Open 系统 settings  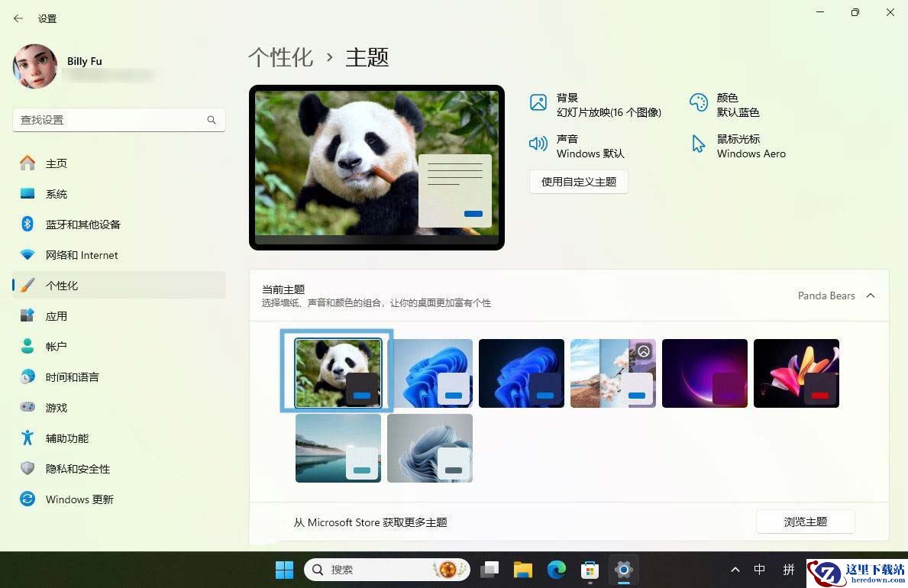tap(118, 194)
